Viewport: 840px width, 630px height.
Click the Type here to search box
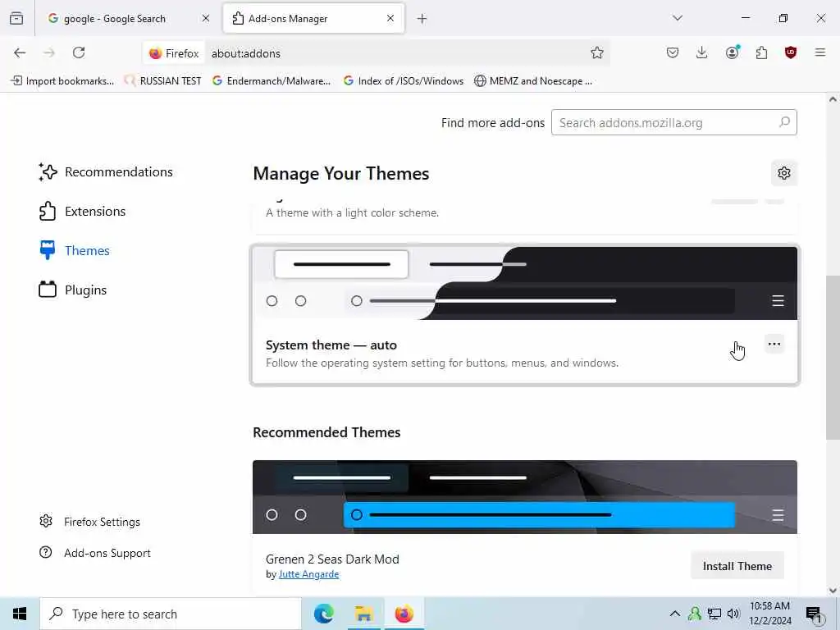point(171,614)
